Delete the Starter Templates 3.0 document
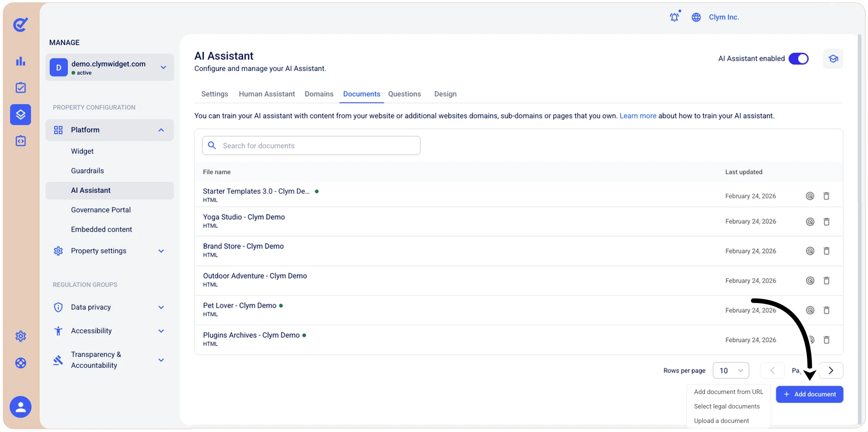Image resolution: width=868 pixels, height=432 pixels. pos(826,196)
